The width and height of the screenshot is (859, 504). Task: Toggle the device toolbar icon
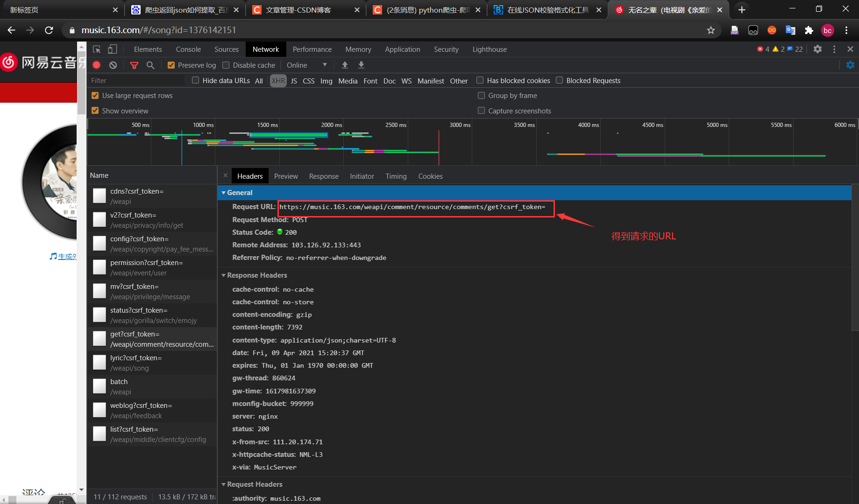point(112,49)
